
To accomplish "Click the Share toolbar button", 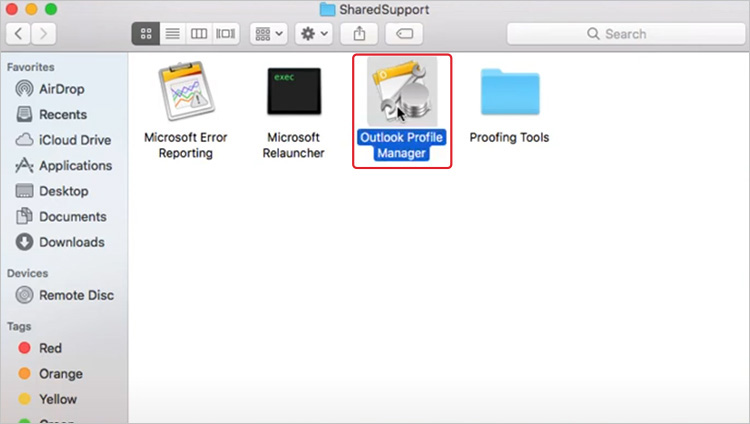I will point(359,33).
